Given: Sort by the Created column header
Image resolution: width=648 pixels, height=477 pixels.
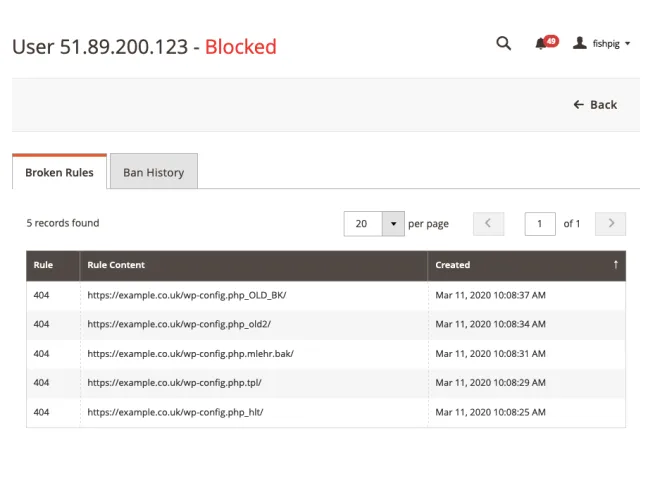Looking at the screenshot, I should click(453, 265).
